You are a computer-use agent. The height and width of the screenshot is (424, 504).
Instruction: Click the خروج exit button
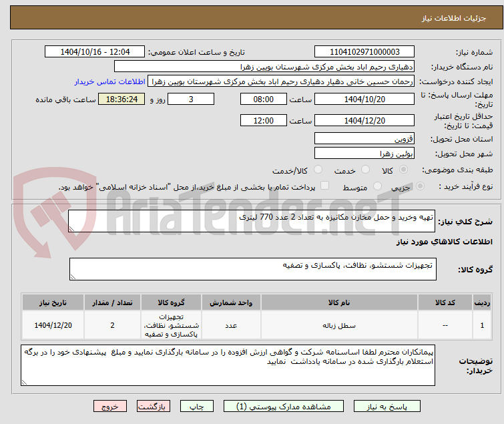110,407
